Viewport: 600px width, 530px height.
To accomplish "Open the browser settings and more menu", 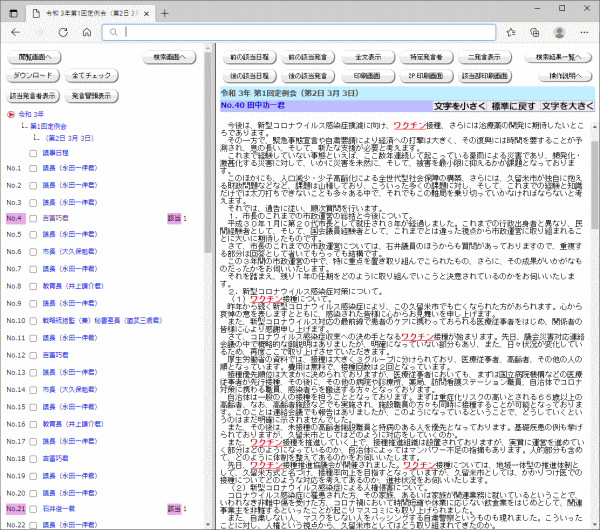I will tap(584, 33).
